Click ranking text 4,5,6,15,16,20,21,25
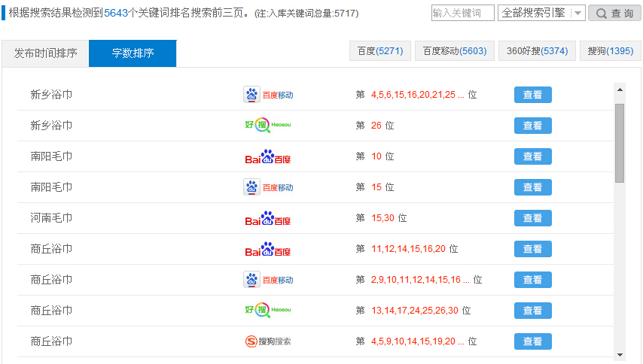The image size is (643, 364). pos(417,95)
